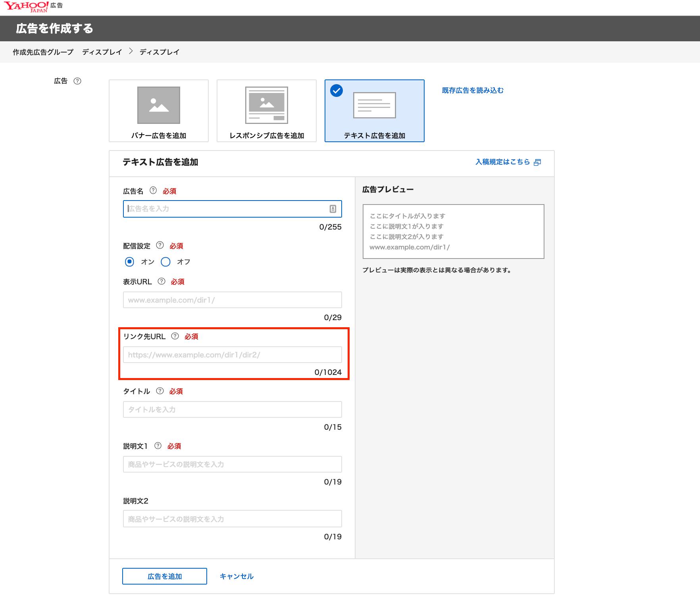Open 入稿規定はこちら link
Image resolution: width=700 pixels, height=606 pixels.
tap(503, 162)
